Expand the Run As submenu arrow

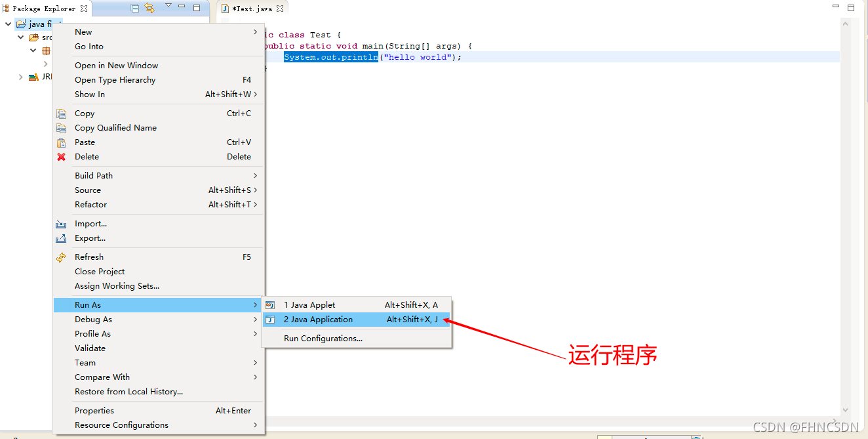pos(256,305)
